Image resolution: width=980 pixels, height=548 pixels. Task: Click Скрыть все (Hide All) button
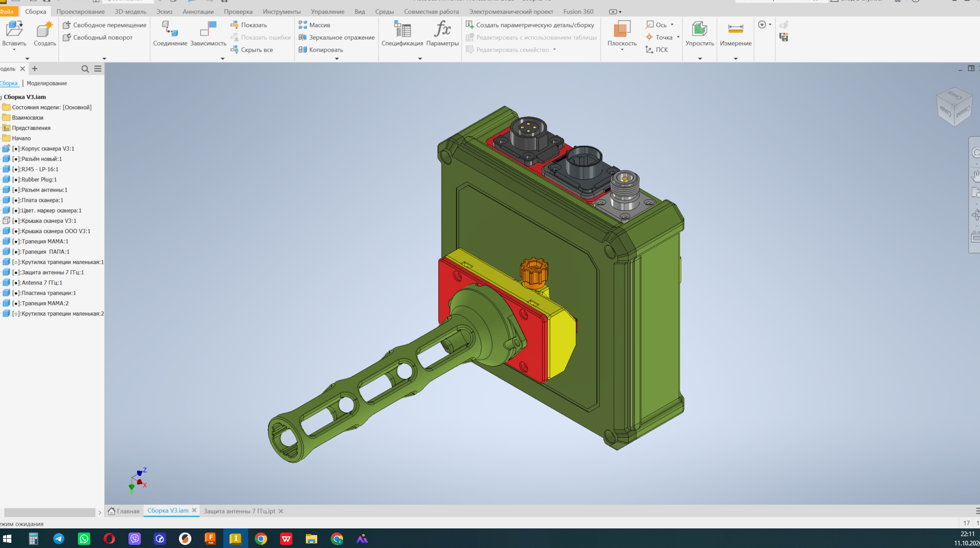click(x=252, y=49)
